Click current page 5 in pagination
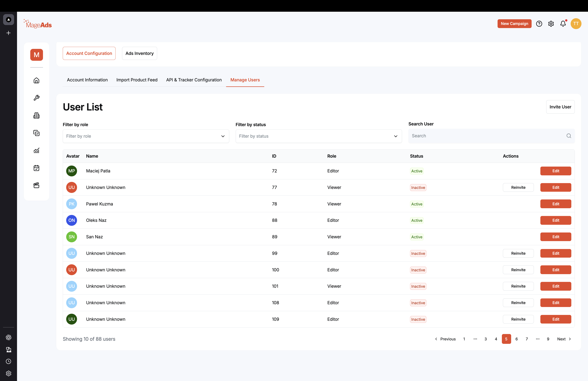 point(506,339)
